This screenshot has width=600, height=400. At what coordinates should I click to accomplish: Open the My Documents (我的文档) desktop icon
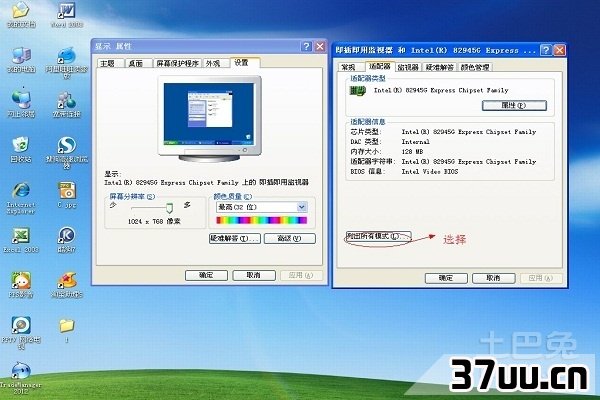click(21, 15)
